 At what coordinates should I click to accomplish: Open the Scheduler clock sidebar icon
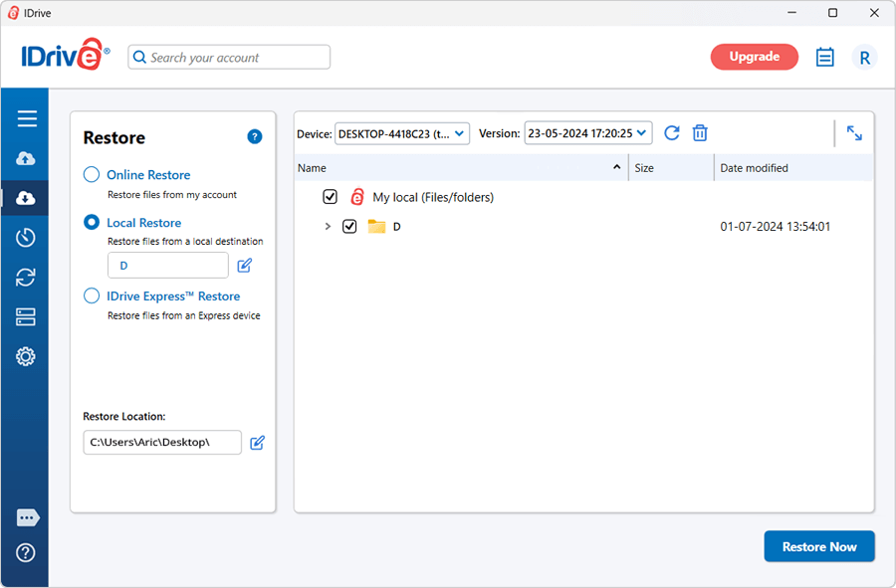(25, 237)
